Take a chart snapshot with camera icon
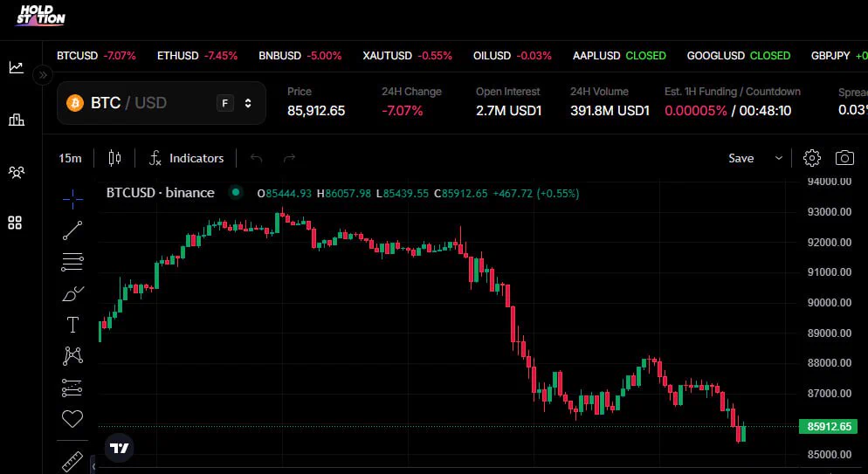 coord(844,158)
